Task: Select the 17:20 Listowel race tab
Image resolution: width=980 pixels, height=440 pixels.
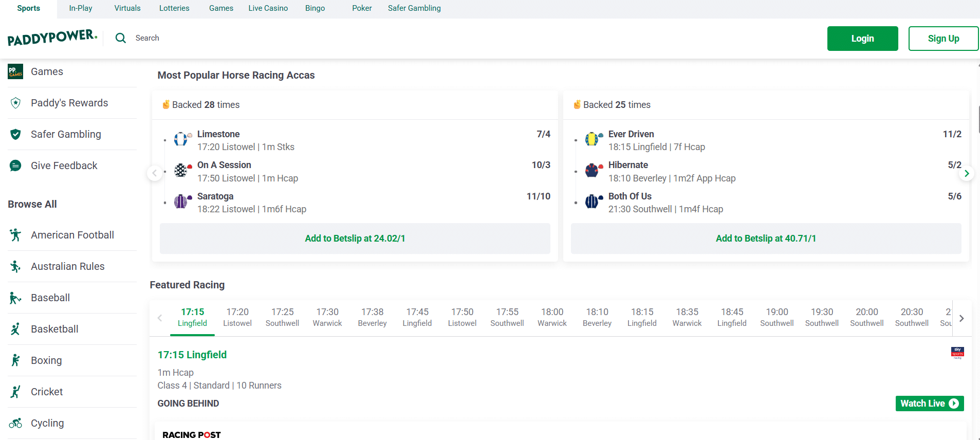Action: (237, 318)
